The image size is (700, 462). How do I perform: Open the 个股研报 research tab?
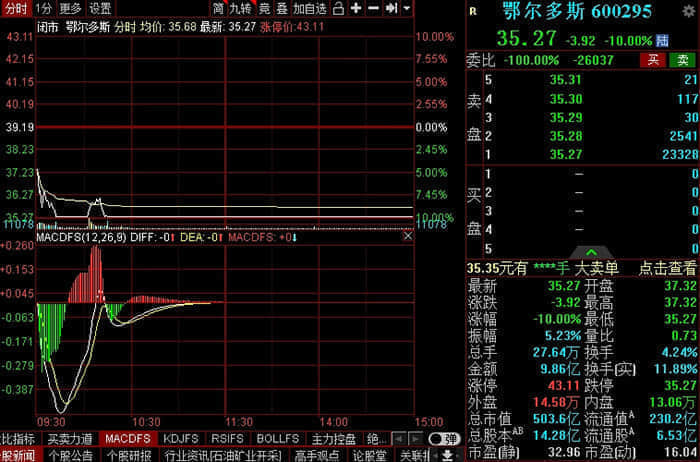129,456
